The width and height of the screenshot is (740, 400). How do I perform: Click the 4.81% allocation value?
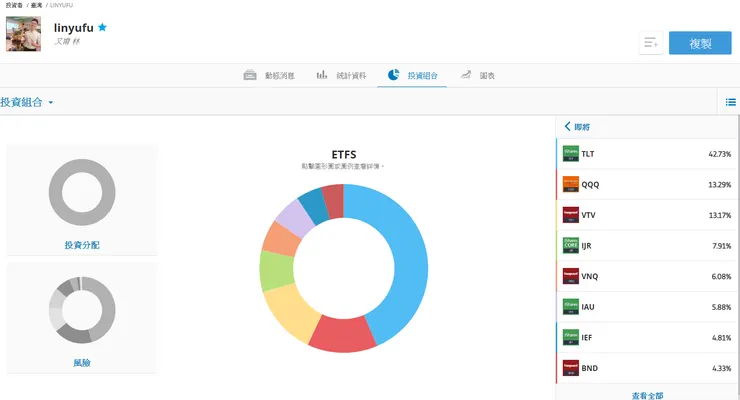tap(721, 338)
